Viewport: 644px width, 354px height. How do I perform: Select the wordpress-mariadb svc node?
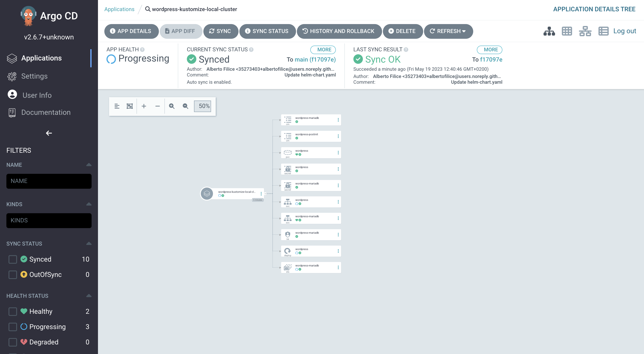(x=311, y=218)
